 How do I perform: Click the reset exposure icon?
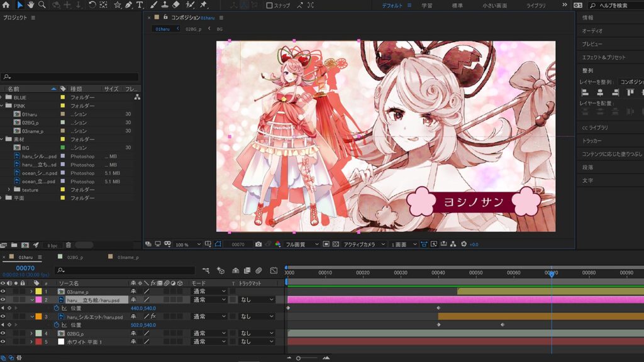pos(464,244)
